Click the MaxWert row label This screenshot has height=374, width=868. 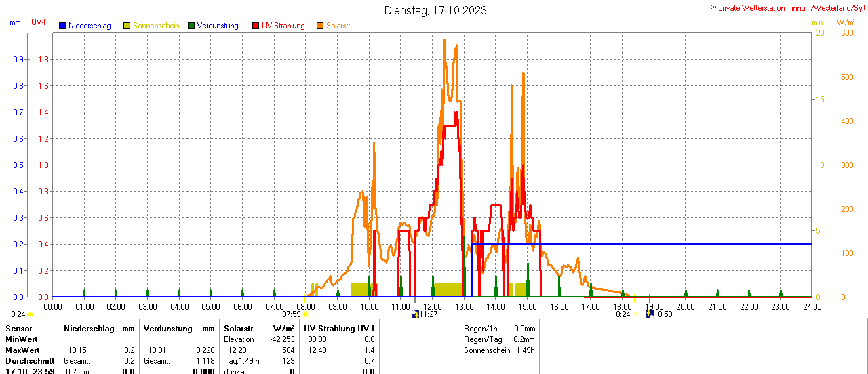tap(22, 350)
